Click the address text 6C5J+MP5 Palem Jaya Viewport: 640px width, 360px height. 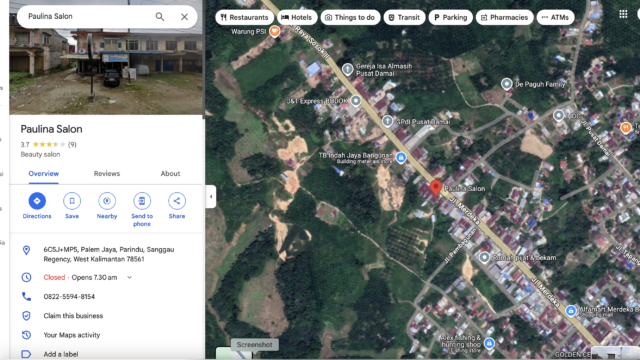coord(109,254)
